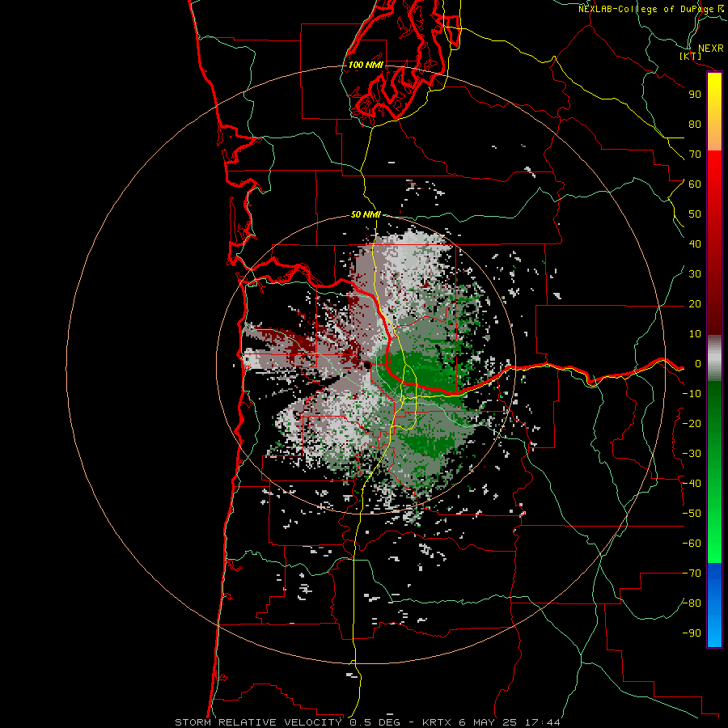This screenshot has width=728, height=728.
Task: Click the STORM RELATIVE VELOCITY caption text
Action: tap(258, 722)
